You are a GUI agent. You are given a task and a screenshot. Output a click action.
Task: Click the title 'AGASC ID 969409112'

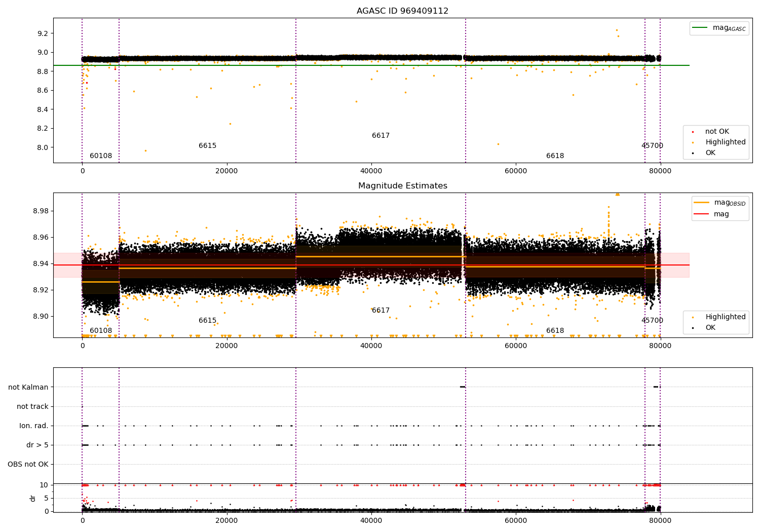[x=402, y=11]
